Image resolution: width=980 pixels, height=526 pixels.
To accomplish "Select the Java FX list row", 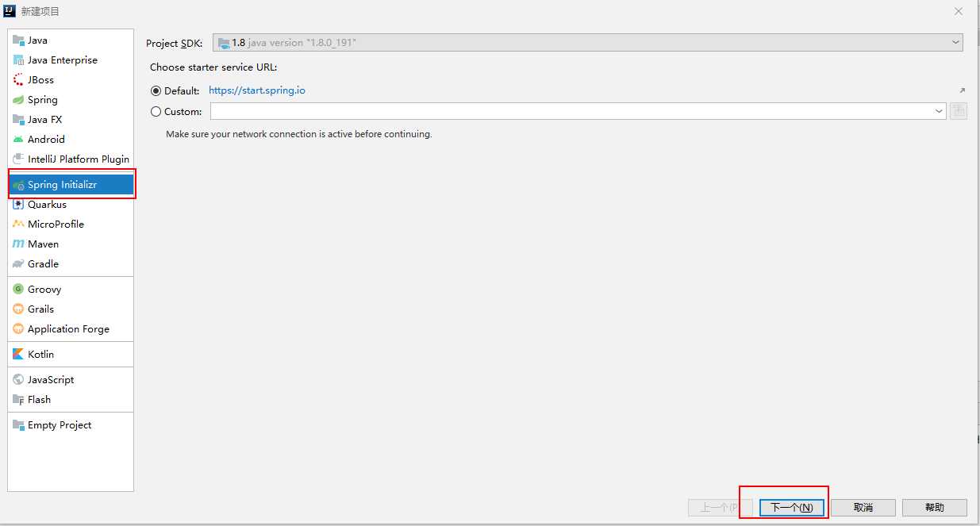I will click(x=71, y=120).
